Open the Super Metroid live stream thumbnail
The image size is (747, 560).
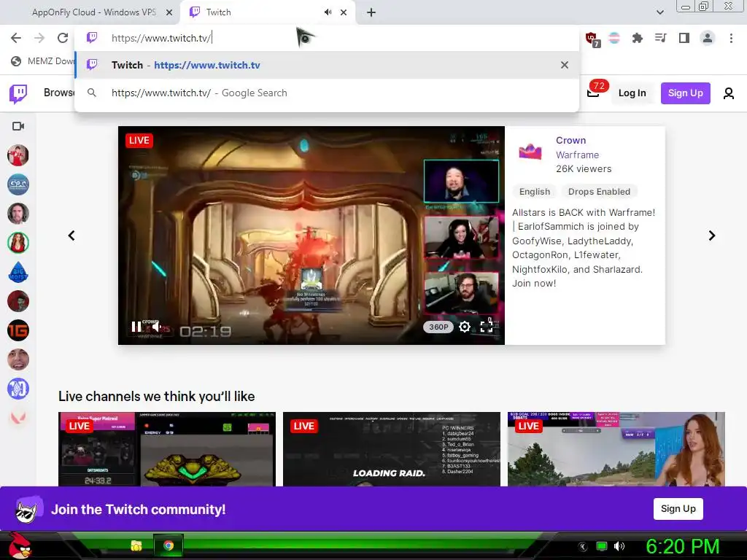167,449
